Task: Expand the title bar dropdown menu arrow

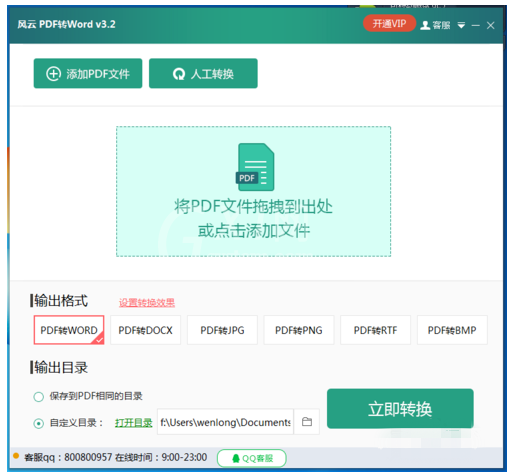Action: 461,25
